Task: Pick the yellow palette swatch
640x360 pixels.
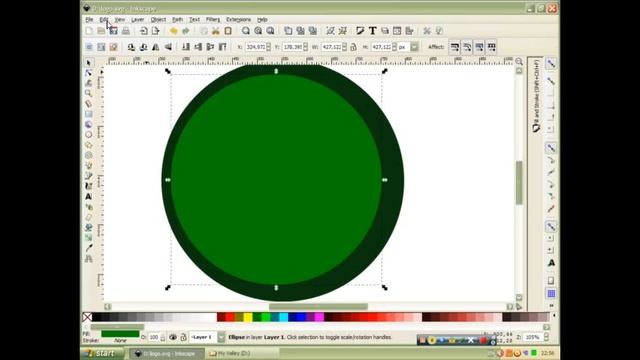Action: [248, 317]
